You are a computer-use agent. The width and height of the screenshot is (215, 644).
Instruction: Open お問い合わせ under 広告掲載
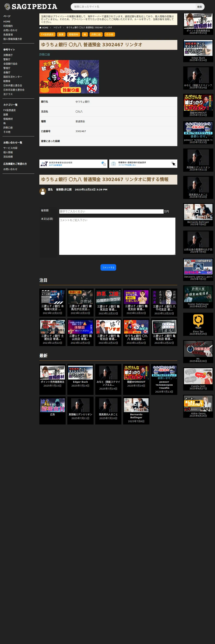(x=10, y=169)
